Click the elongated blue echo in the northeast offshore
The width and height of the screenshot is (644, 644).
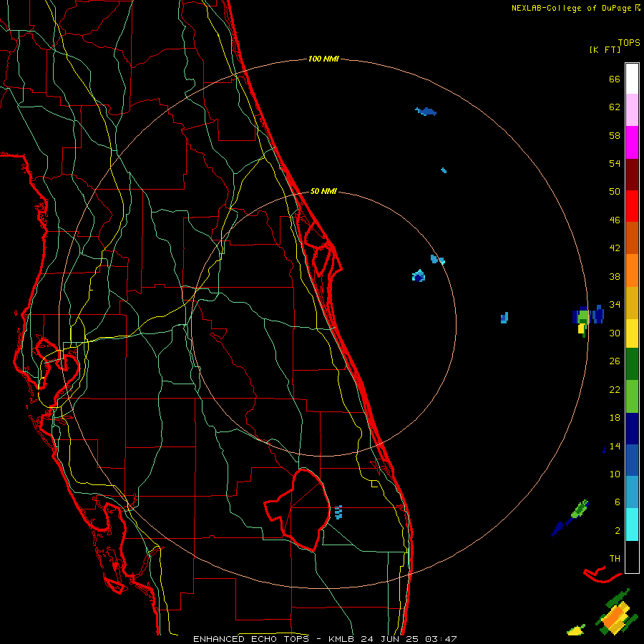[x=426, y=112]
